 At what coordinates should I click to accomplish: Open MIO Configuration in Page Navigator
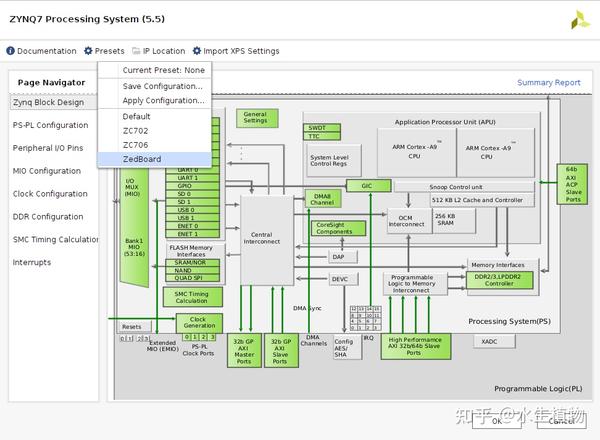pos(47,171)
